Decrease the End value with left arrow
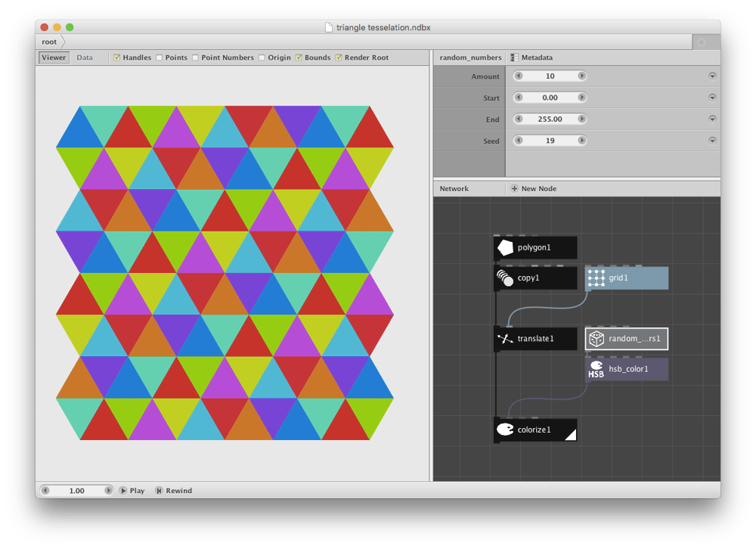The width and height of the screenshot is (756, 549). click(x=519, y=119)
